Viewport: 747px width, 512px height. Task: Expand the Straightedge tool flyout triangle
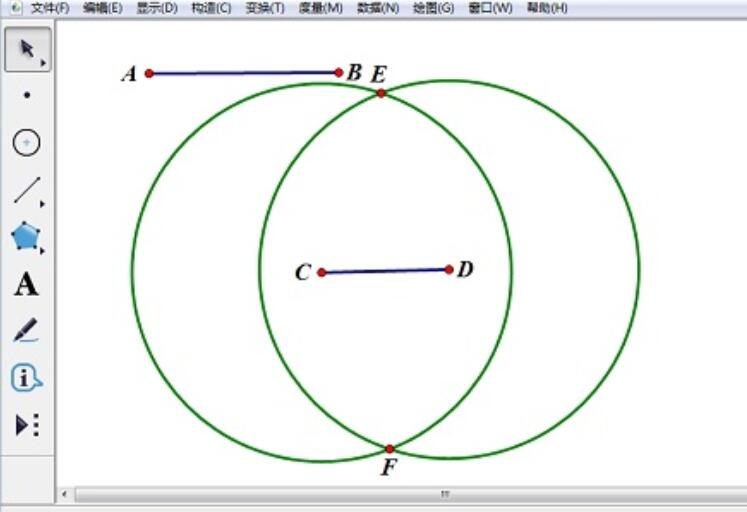42,204
